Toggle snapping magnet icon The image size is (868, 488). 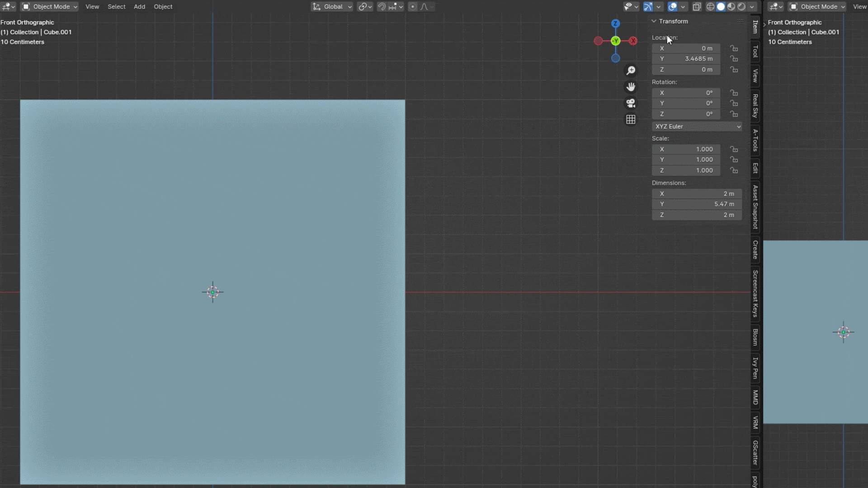[382, 7]
